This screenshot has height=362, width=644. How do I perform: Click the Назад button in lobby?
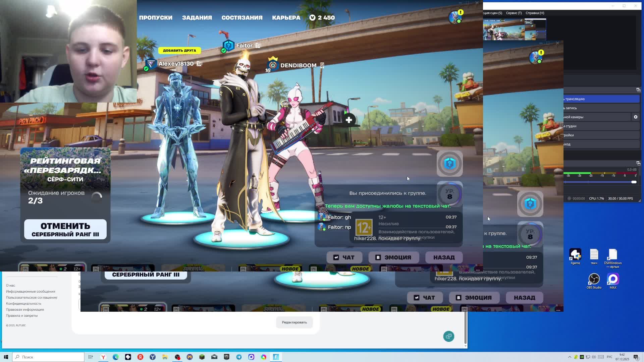tap(444, 257)
